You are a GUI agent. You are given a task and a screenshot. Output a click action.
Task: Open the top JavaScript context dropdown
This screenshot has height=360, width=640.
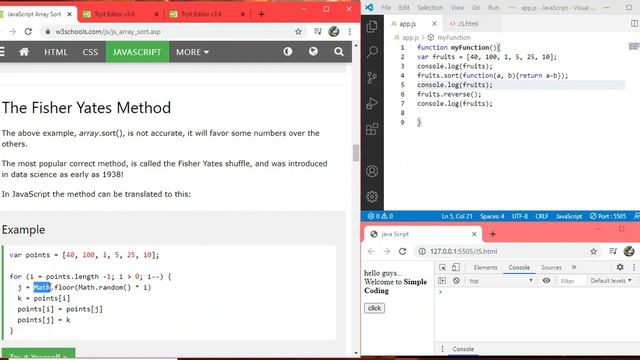click(x=501, y=281)
